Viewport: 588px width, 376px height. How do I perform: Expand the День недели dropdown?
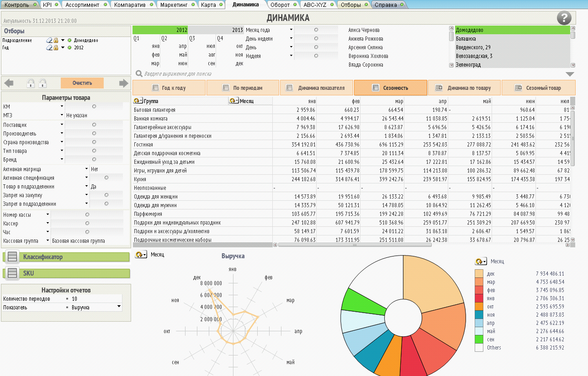pos(291,39)
